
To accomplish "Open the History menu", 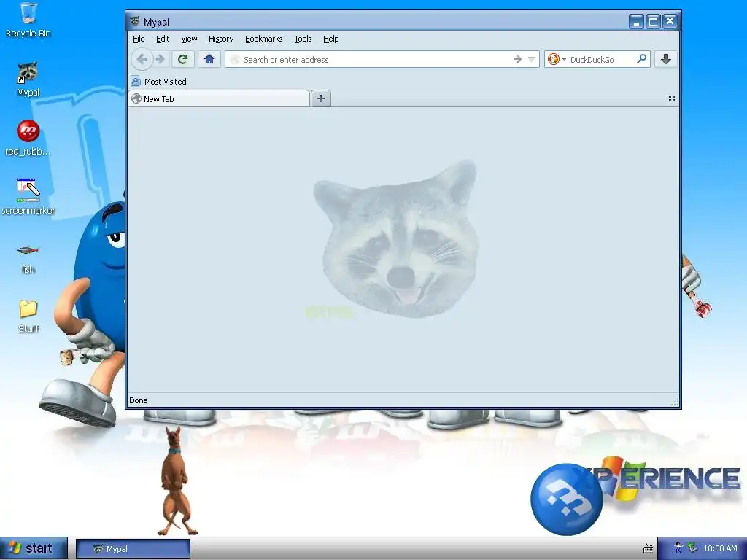I will [x=221, y=39].
